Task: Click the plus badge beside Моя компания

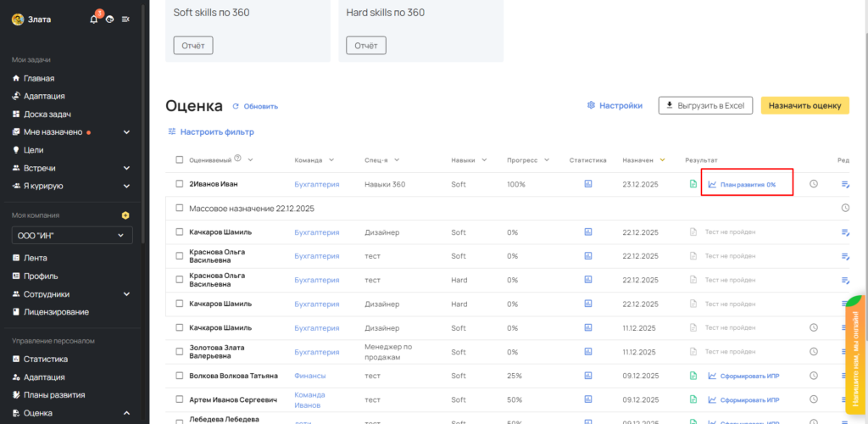Action: click(x=126, y=215)
